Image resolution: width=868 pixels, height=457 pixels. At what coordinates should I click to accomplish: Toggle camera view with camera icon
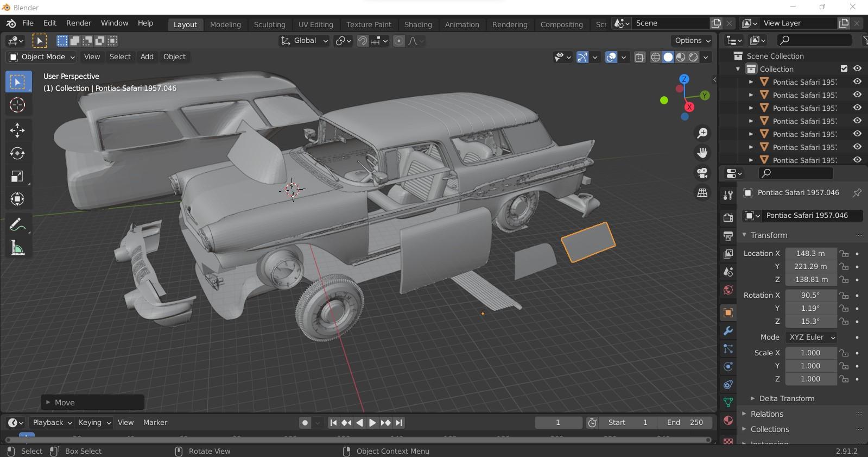(x=702, y=173)
